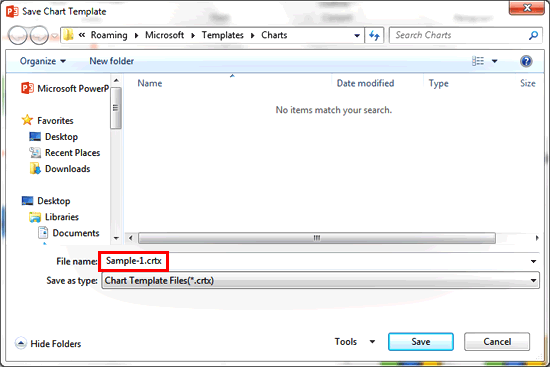
Task: Click the Downloads folder icon
Action: [35, 169]
